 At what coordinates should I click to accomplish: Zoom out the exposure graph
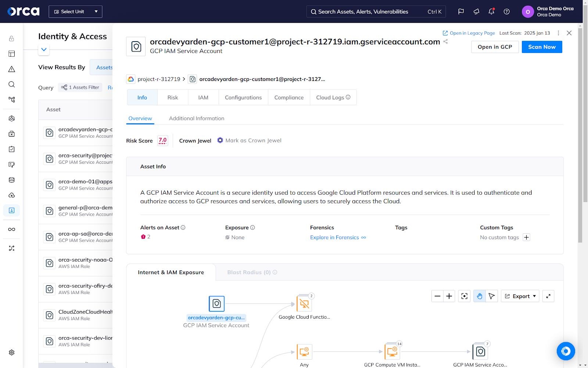[x=437, y=296]
